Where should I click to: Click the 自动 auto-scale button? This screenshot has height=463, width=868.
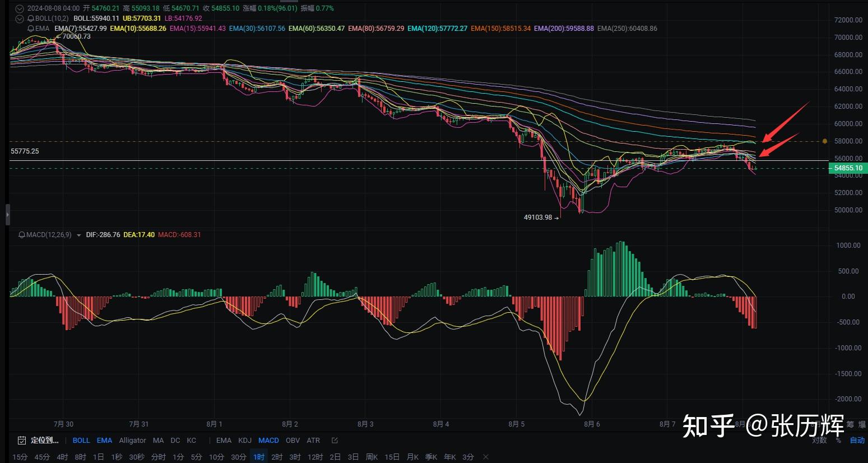[x=857, y=441]
